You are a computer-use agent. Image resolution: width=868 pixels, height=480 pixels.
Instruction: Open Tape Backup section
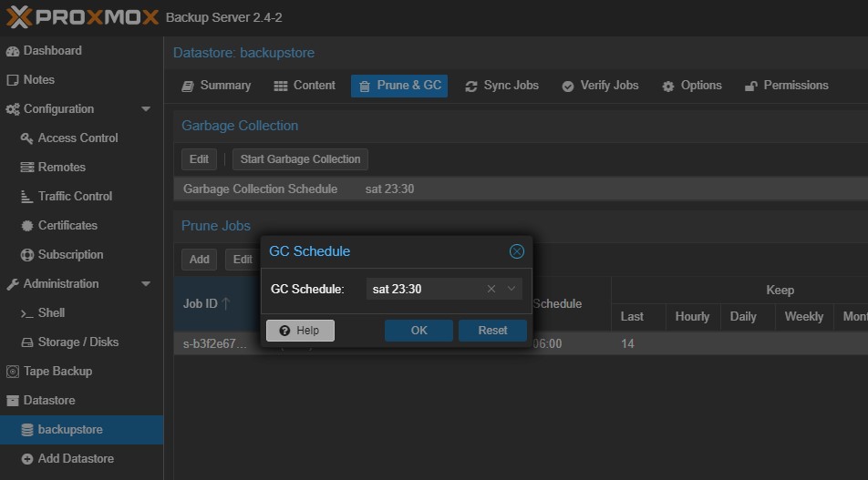point(57,372)
